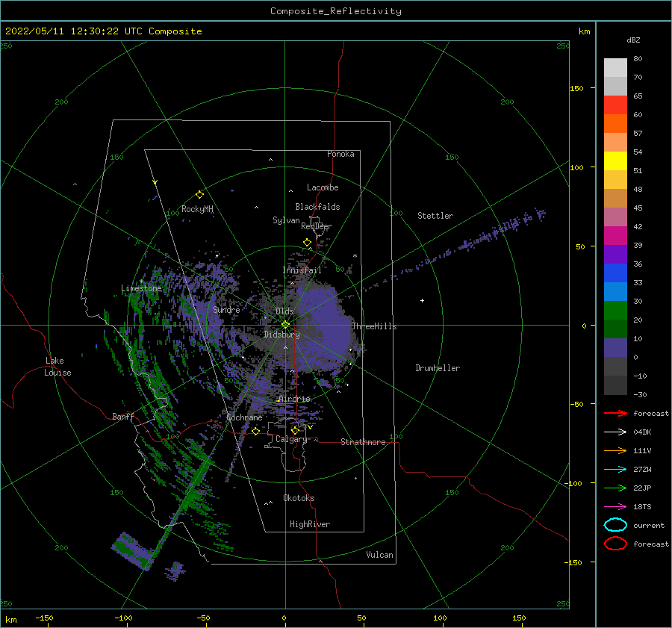Click the magenta 18TS arrow icon
This screenshot has width=672, height=628.
click(615, 507)
